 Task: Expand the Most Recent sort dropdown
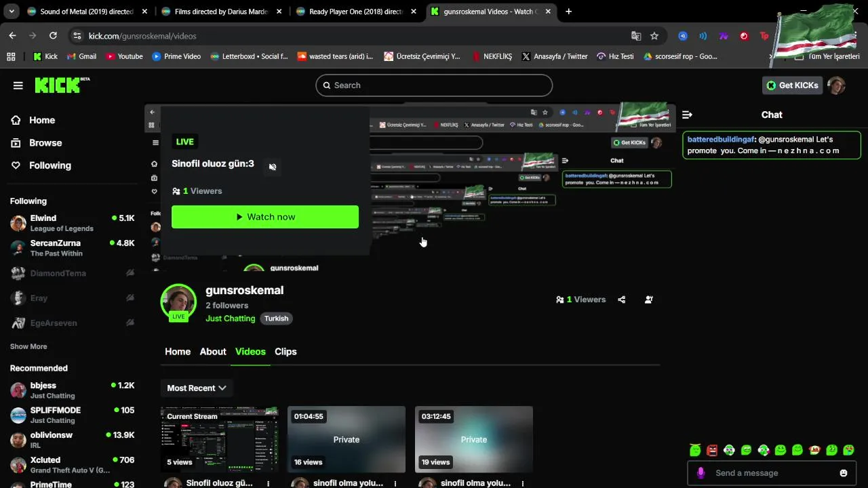[196, 388]
